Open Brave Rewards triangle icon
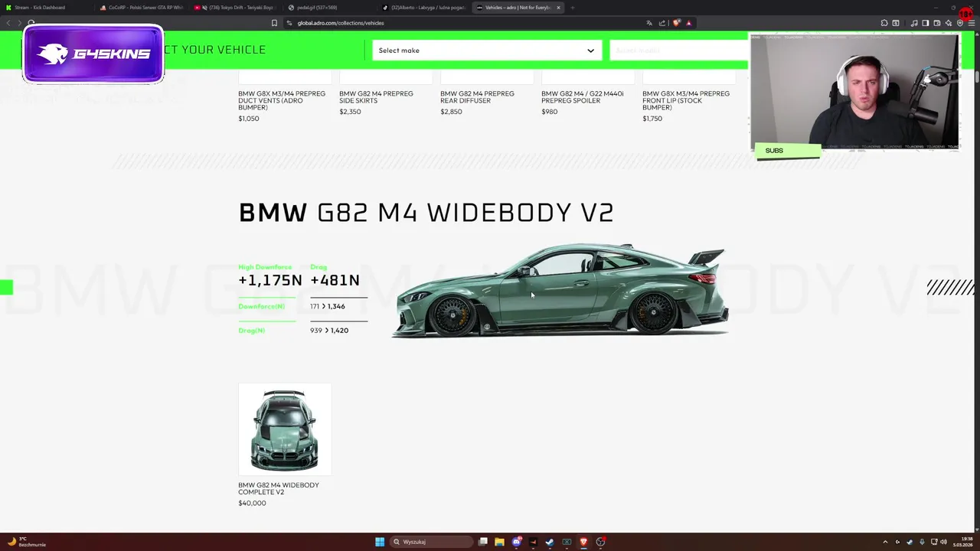 (689, 23)
